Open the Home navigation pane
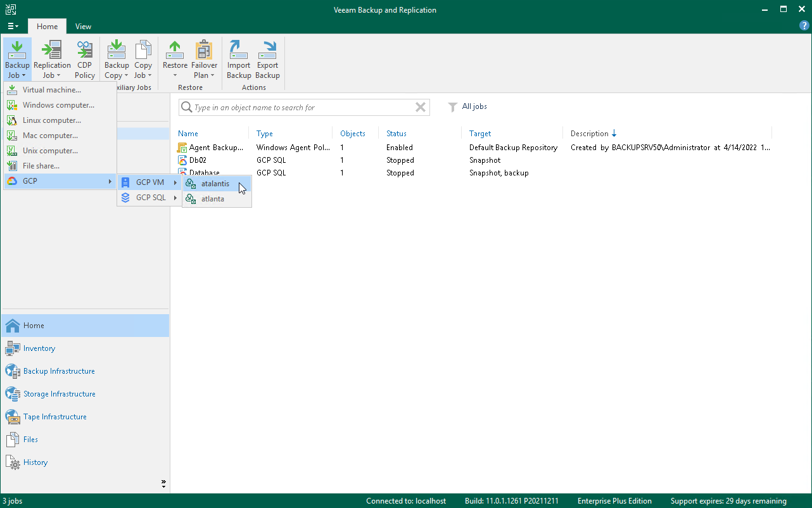This screenshot has width=812, height=508. tap(86, 326)
